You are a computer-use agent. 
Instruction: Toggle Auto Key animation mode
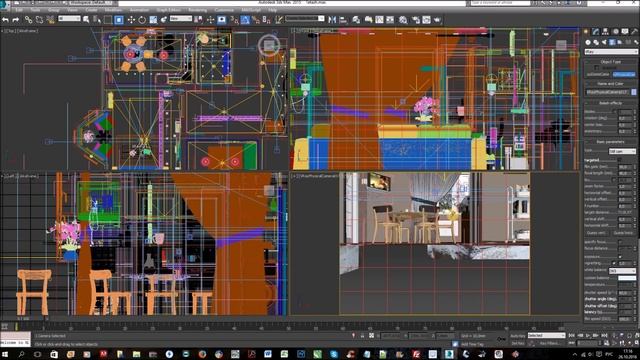coord(517,336)
